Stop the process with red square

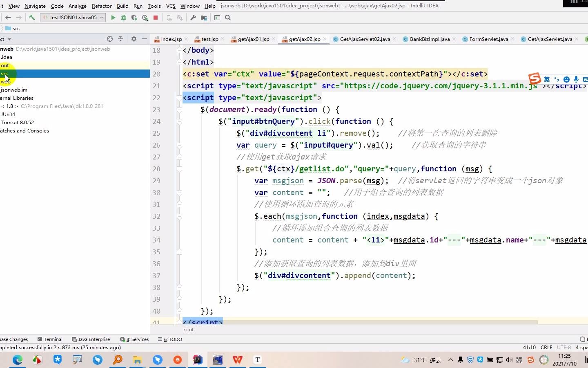click(156, 18)
